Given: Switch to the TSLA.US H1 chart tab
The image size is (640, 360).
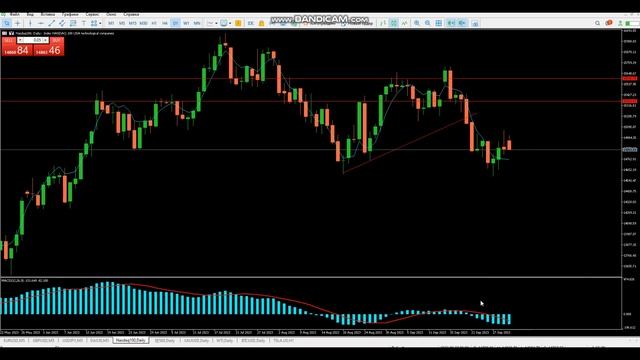Looking at the screenshot, I should point(284,340).
